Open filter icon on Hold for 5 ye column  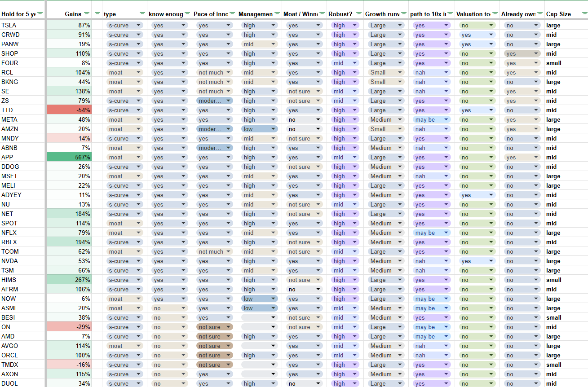coord(40,14)
